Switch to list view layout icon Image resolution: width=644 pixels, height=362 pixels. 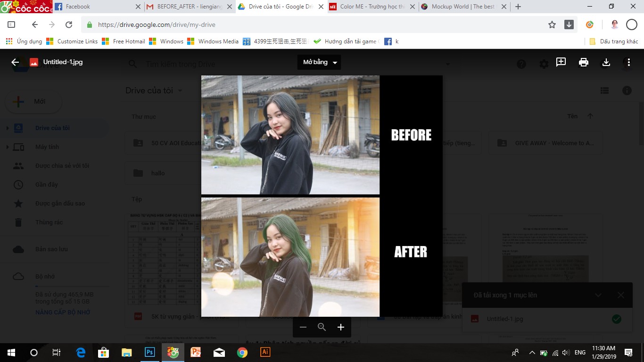(604, 90)
